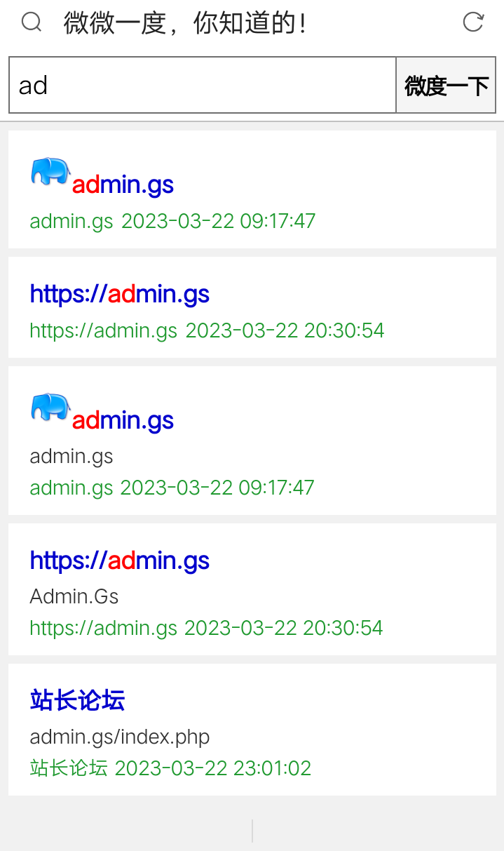The height and width of the screenshot is (851, 504).
Task: Click green 站长论坛 2023-03-22 23:01:02 line
Action: (x=170, y=768)
